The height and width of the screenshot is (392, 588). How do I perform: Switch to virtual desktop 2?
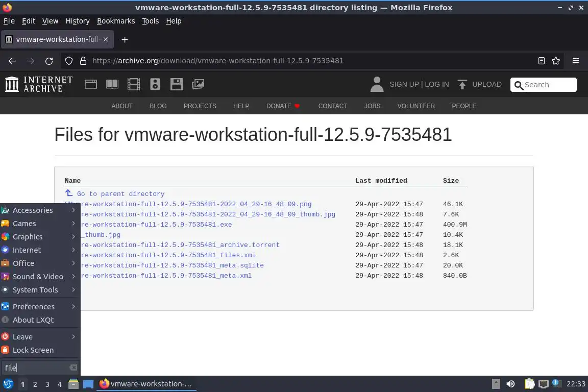[x=35, y=384]
